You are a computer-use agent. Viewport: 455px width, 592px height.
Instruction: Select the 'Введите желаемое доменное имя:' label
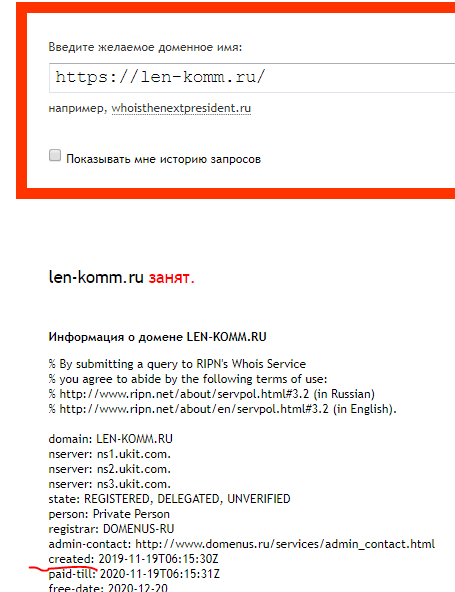(145, 47)
